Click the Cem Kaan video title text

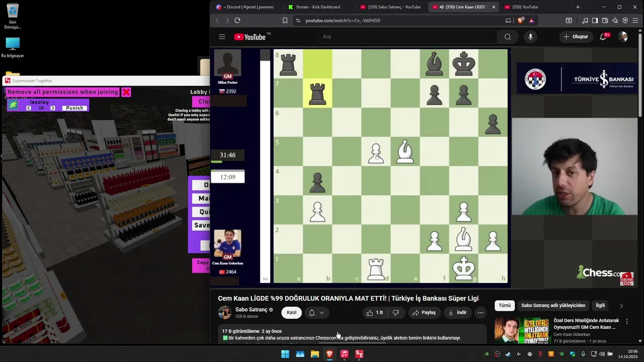tap(348, 299)
